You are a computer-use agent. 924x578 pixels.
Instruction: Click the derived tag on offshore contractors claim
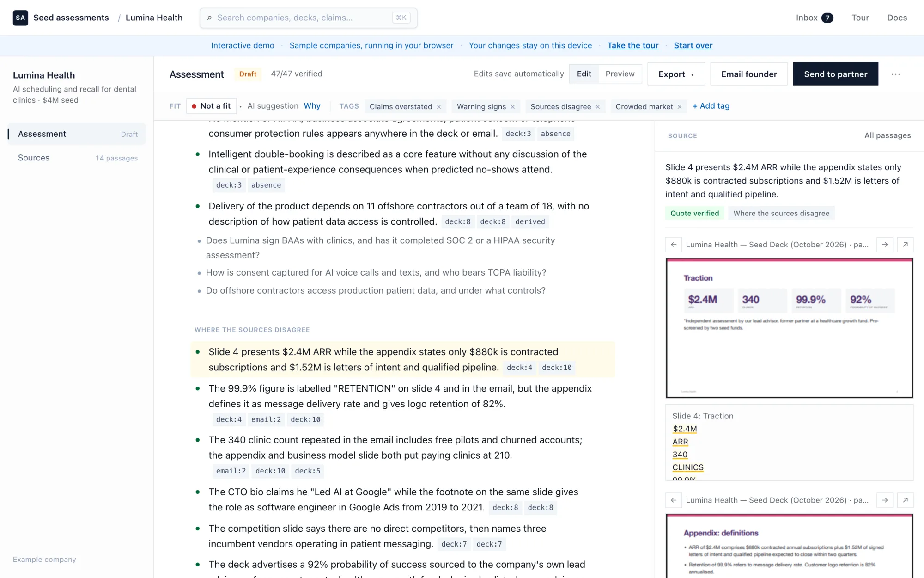pos(530,222)
